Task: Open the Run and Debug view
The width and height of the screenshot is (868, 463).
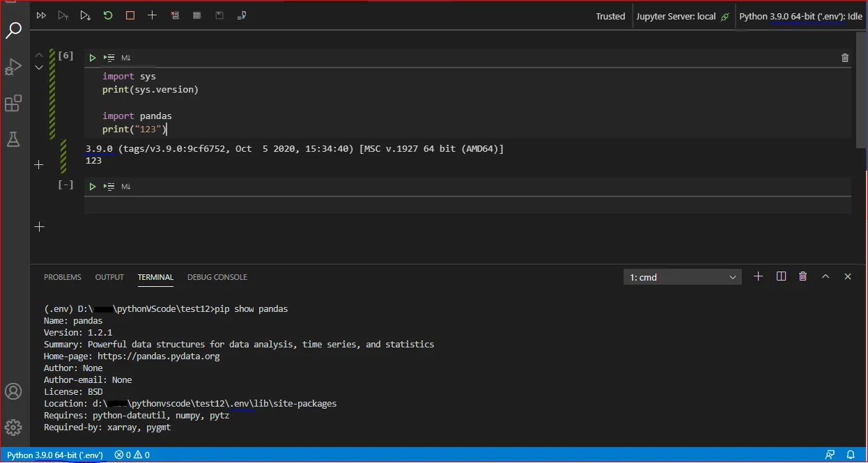Action: coord(13,67)
